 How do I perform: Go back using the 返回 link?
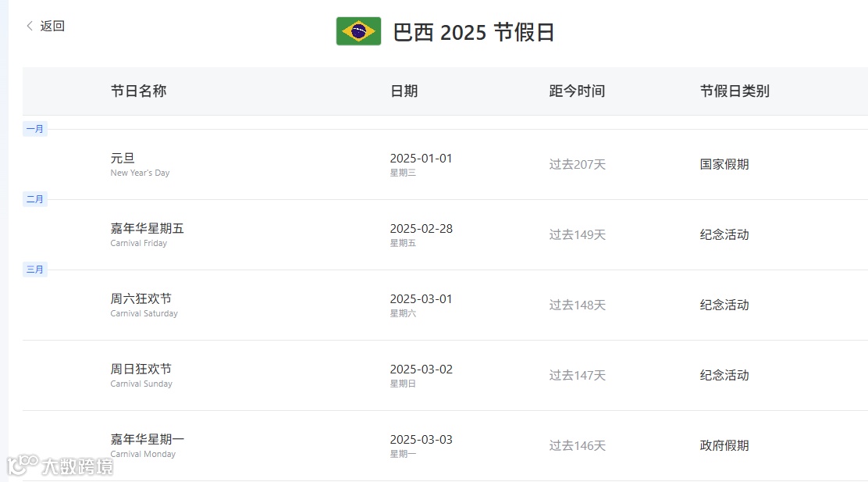point(52,26)
